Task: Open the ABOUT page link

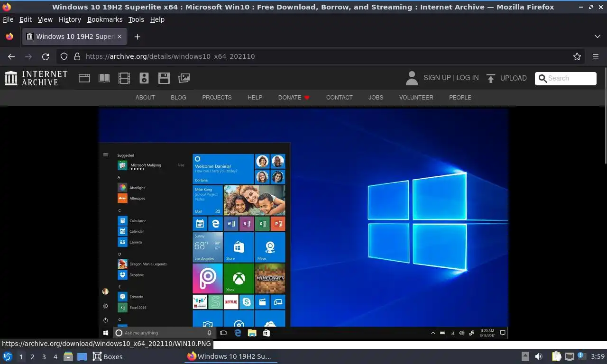Action: point(145,98)
